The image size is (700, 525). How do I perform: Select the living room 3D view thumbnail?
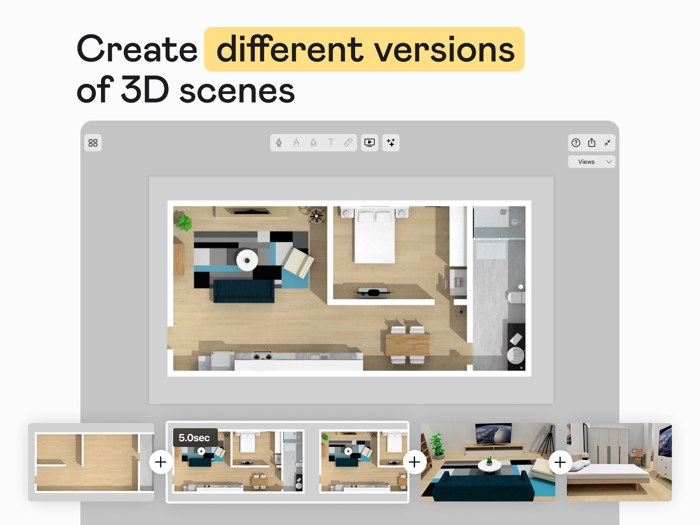[x=488, y=462]
